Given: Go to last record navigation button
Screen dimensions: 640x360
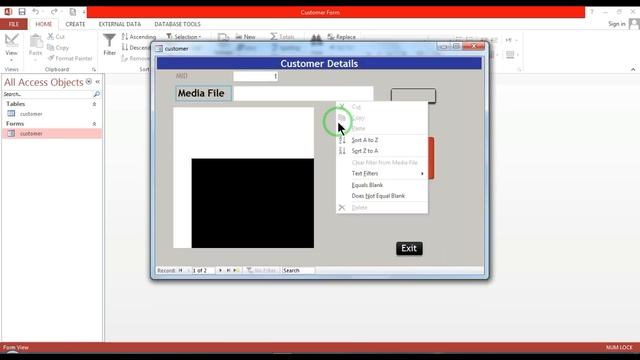Looking at the screenshot, I should [x=229, y=270].
